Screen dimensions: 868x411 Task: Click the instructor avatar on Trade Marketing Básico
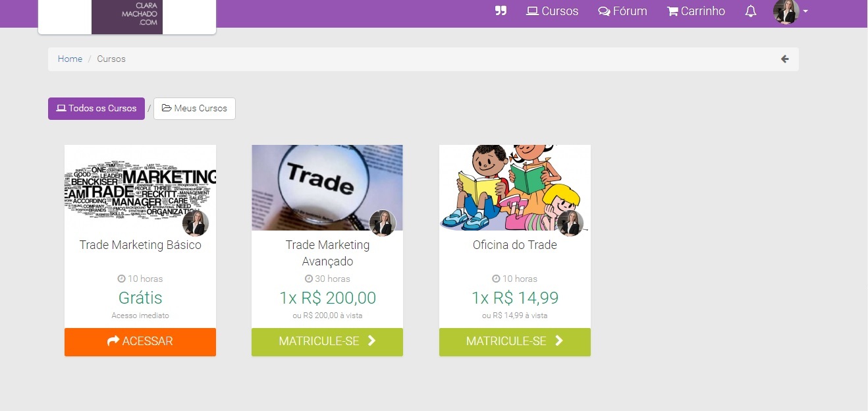[196, 223]
